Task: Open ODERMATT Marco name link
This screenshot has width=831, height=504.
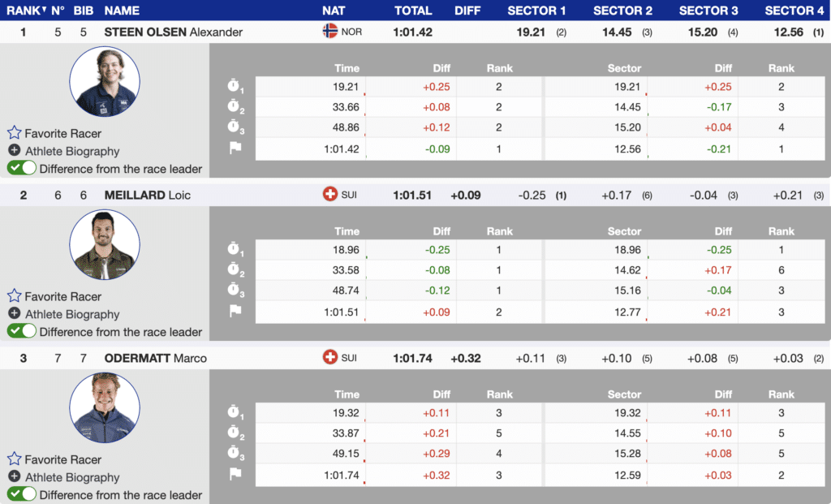Action: click(155, 359)
